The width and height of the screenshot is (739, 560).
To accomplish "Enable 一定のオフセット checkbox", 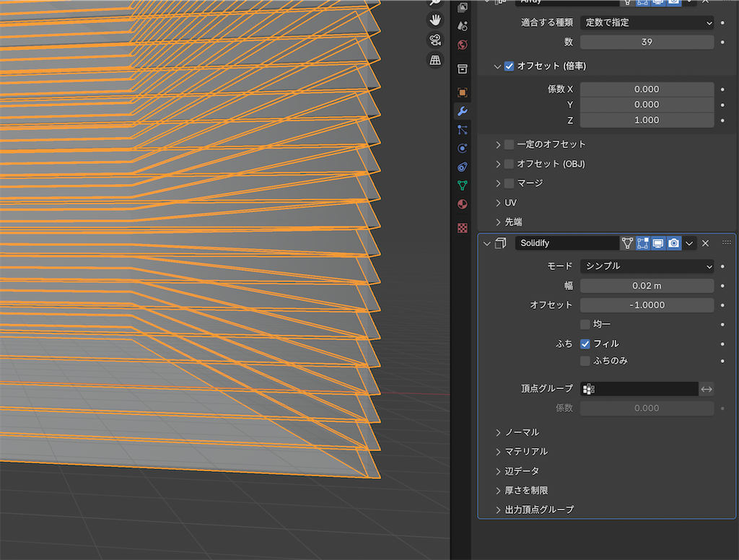I will (509, 144).
